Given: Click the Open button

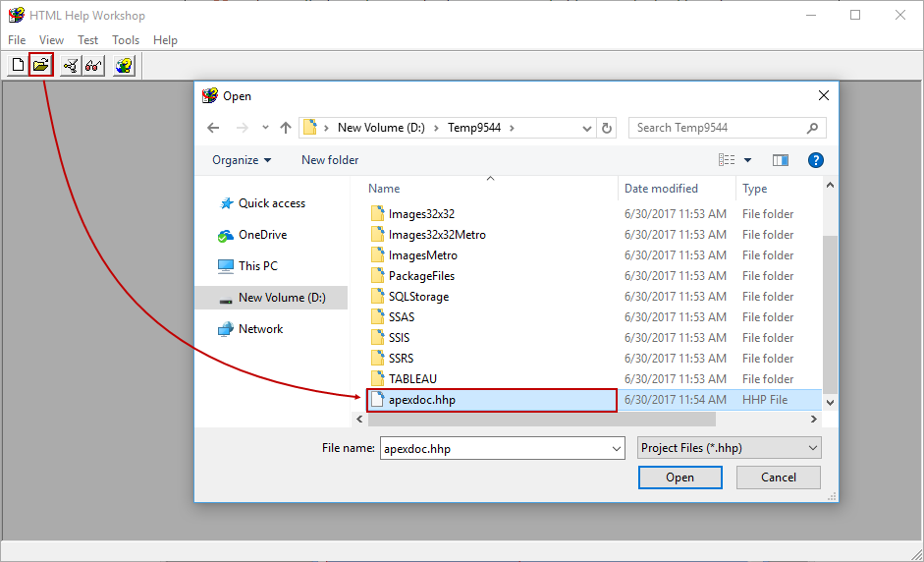Looking at the screenshot, I should pyautogui.click(x=680, y=478).
